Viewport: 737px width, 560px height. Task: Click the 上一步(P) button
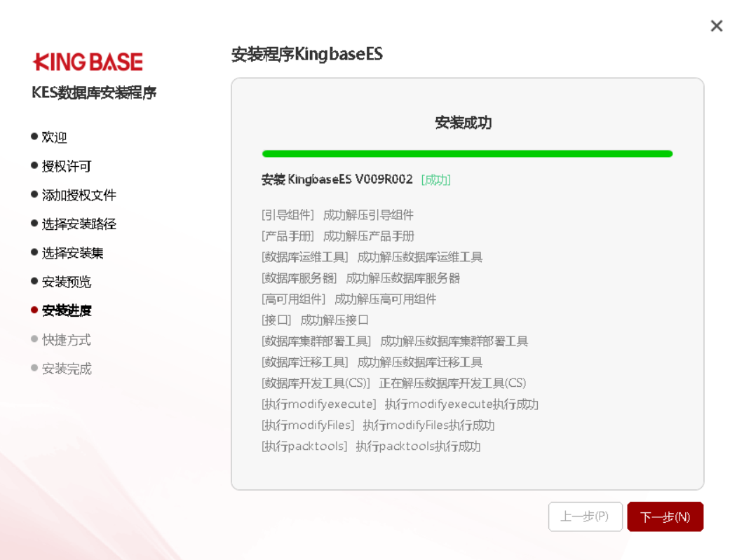click(585, 517)
